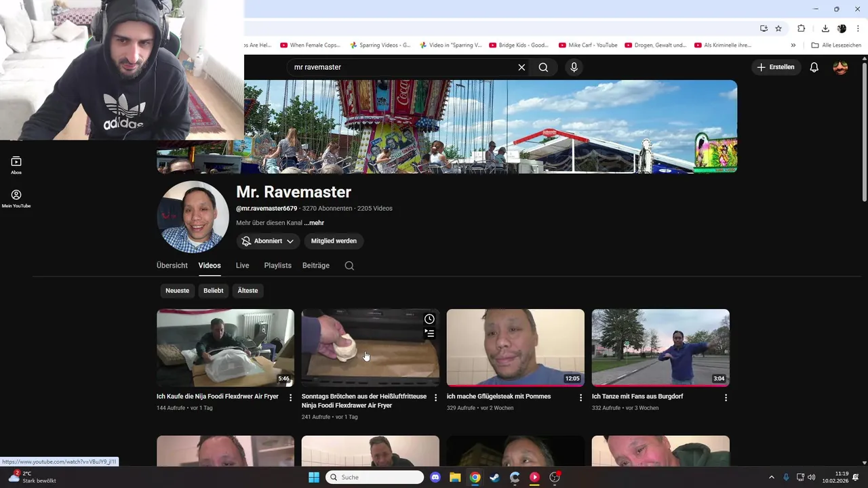Open Chrome downloads

825,28
